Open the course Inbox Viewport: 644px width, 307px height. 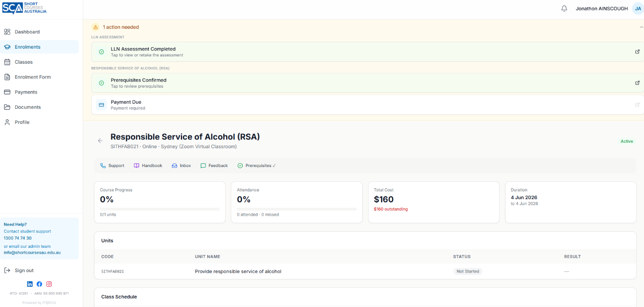(x=181, y=166)
